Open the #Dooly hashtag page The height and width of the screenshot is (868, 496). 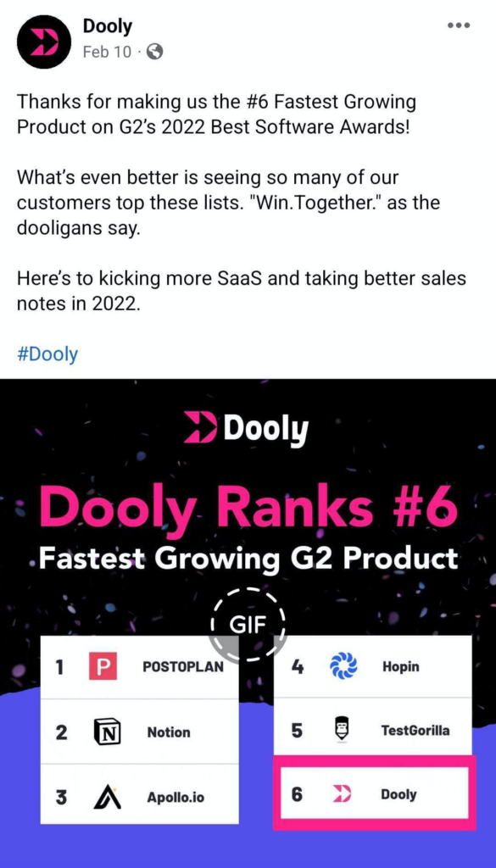(x=47, y=353)
